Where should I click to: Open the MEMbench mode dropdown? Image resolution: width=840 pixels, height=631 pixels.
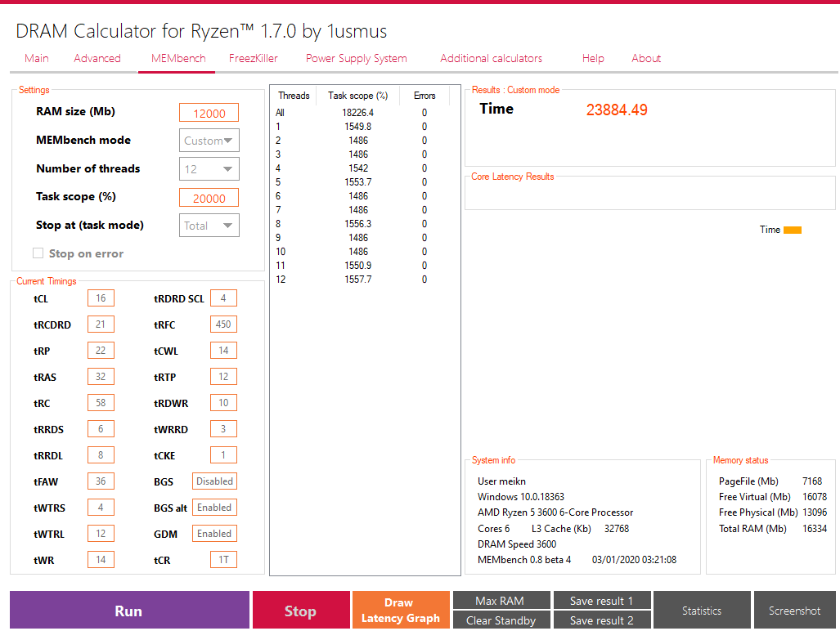[209, 141]
